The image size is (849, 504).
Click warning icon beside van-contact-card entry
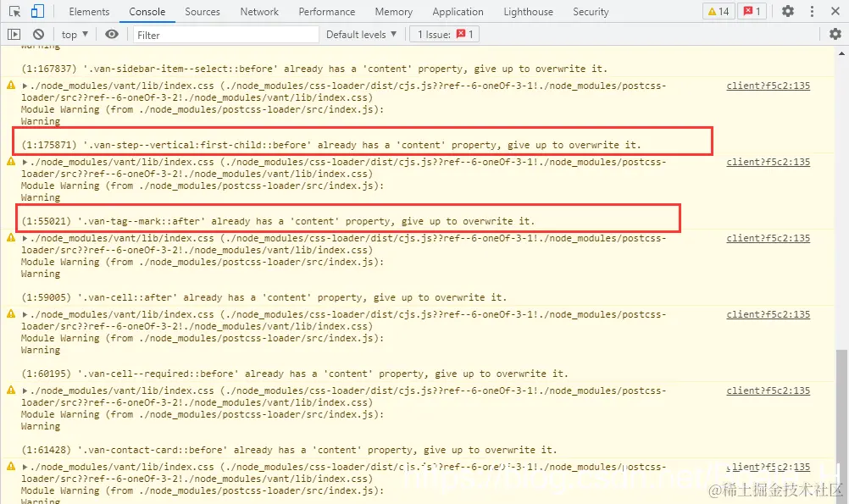point(11,390)
